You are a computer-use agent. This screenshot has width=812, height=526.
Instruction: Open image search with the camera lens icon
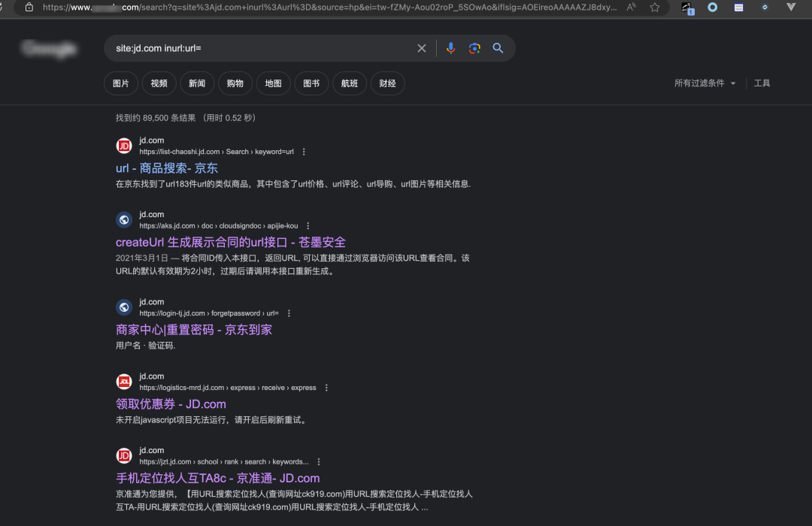coord(474,48)
